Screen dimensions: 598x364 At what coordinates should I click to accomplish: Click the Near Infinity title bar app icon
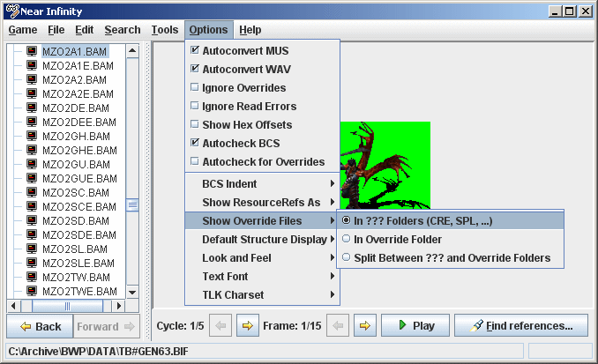[12, 11]
